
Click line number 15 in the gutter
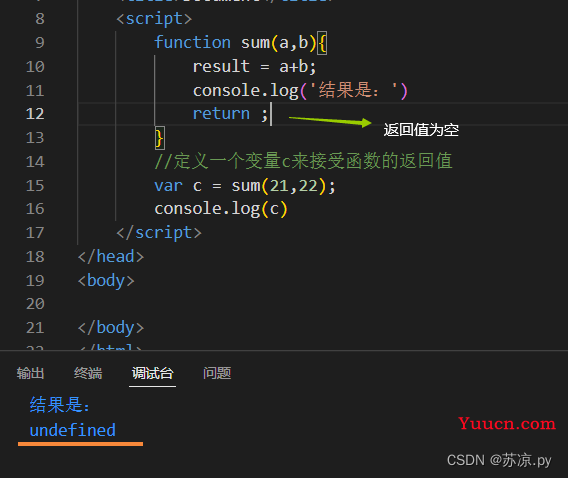point(35,186)
